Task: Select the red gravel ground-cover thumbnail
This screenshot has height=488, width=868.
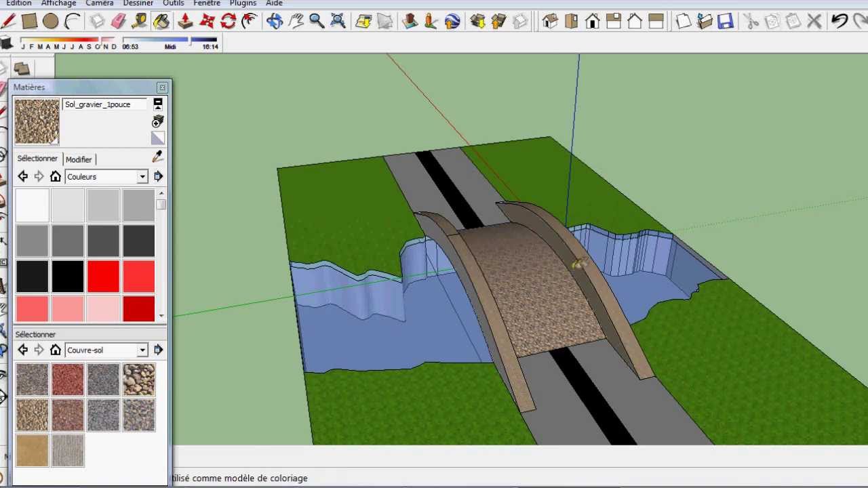Action: point(68,380)
